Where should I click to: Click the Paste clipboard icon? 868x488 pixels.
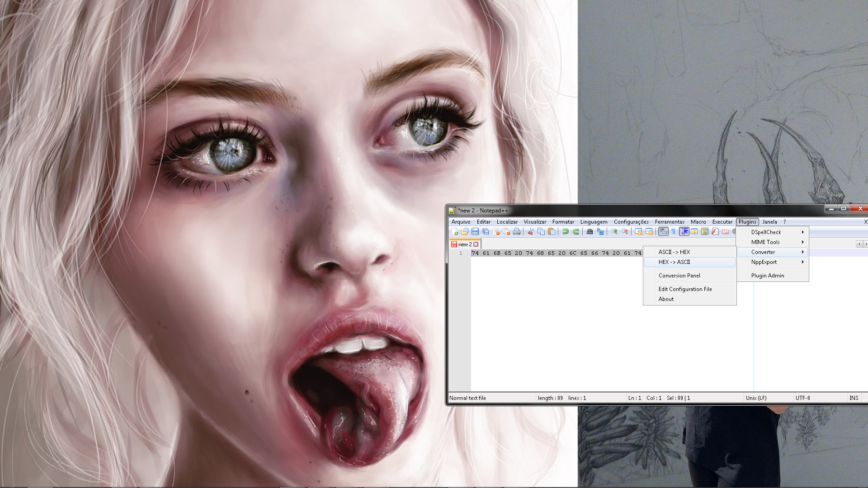click(x=552, y=231)
